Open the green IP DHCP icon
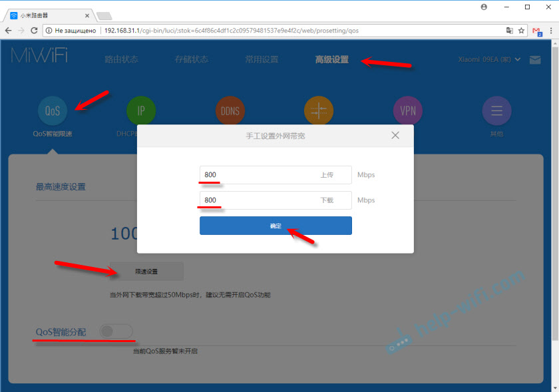The height and width of the screenshot is (392, 559). [x=141, y=110]
